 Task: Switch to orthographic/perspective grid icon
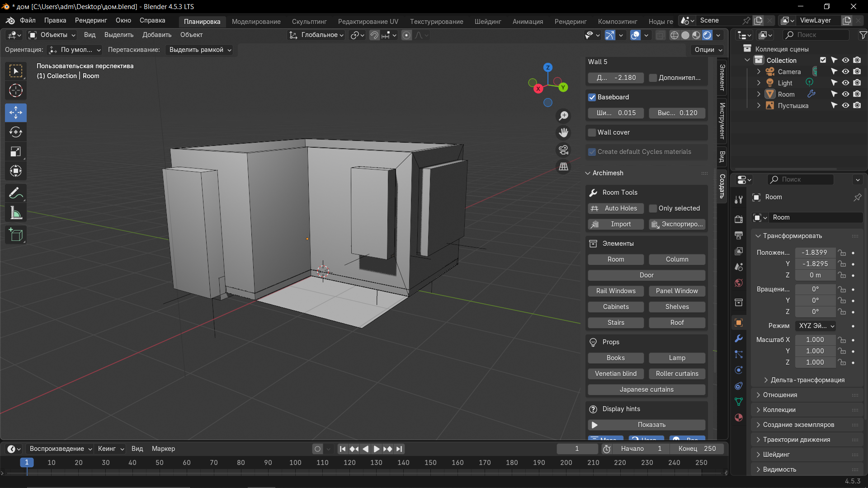click(x=563, y=167)
